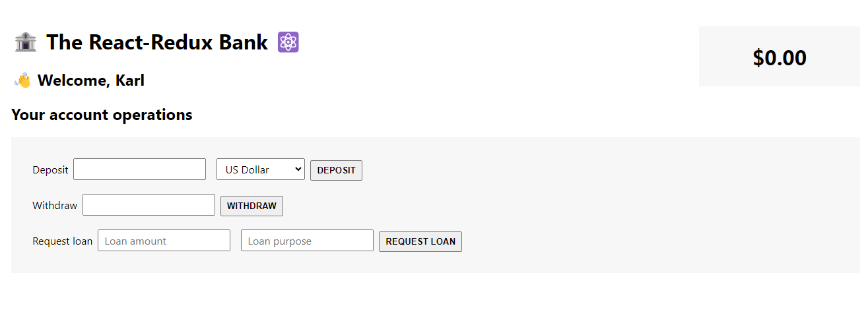Focus the Withdraw amount input field
This screenshot has height=333, width=868.
[149, 205]
